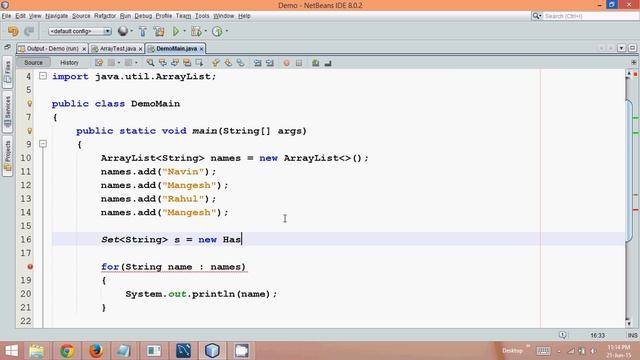Screen dimensions: 640x360
Task: Toggle the Source view button
Action: click(33, 62)
